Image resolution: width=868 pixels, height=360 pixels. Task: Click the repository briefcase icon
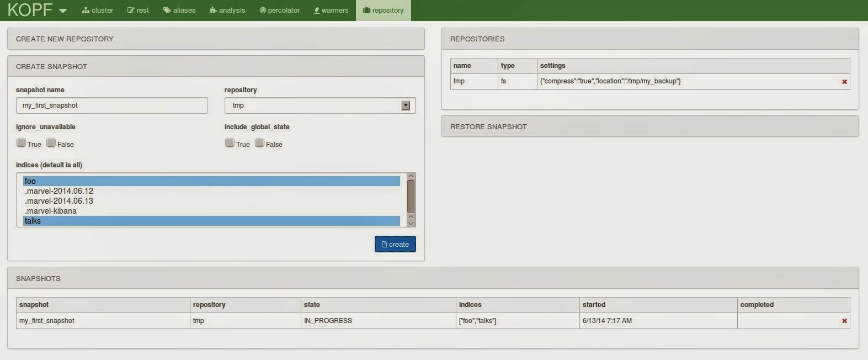(x=366, y=10)
